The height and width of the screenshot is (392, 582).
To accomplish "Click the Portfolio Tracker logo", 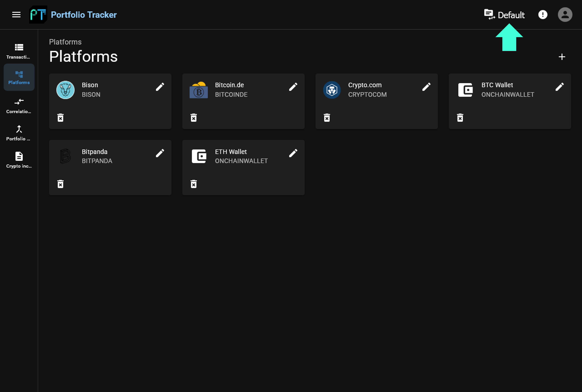I will click(38, 15).
